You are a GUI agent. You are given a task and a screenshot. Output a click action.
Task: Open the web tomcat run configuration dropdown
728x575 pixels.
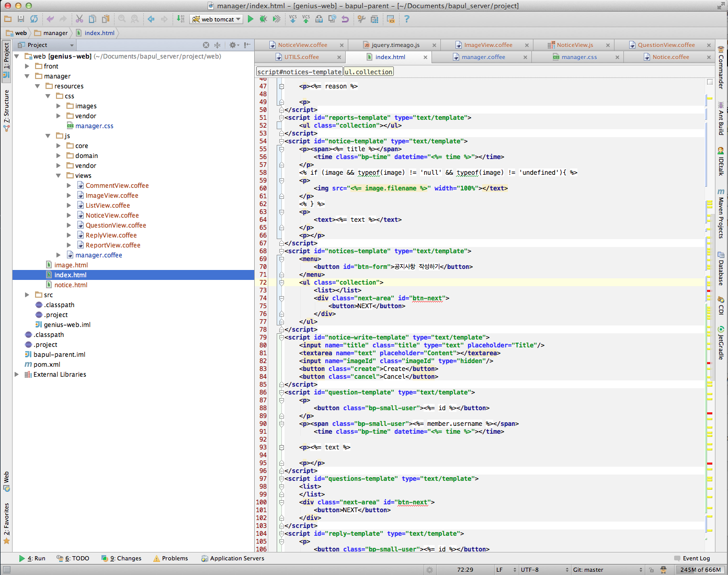tap(217, 19)
